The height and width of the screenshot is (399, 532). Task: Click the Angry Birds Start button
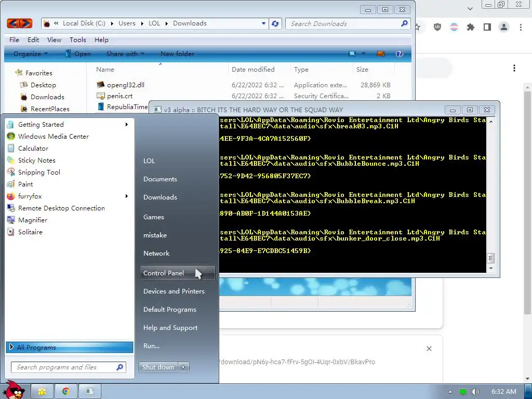click(15, 390)
